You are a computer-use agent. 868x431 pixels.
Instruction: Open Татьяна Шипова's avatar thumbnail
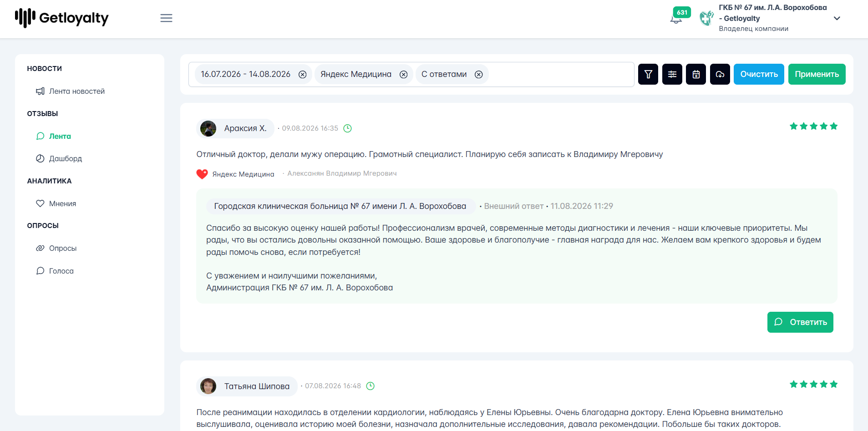pyautogui.click(x=208, y=386)
